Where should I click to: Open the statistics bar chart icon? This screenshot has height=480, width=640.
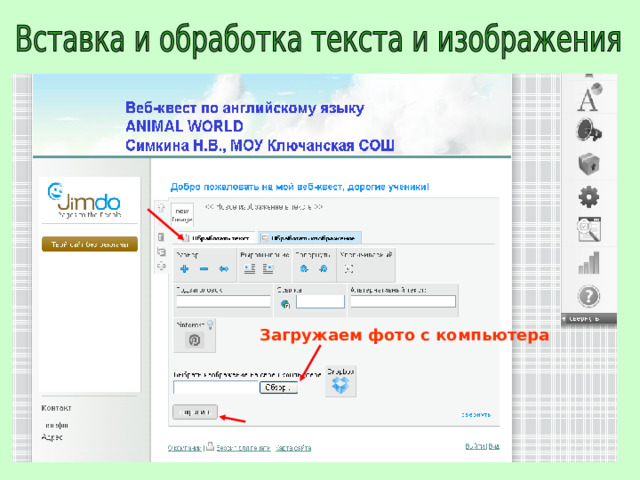click(x=589, y=263)
